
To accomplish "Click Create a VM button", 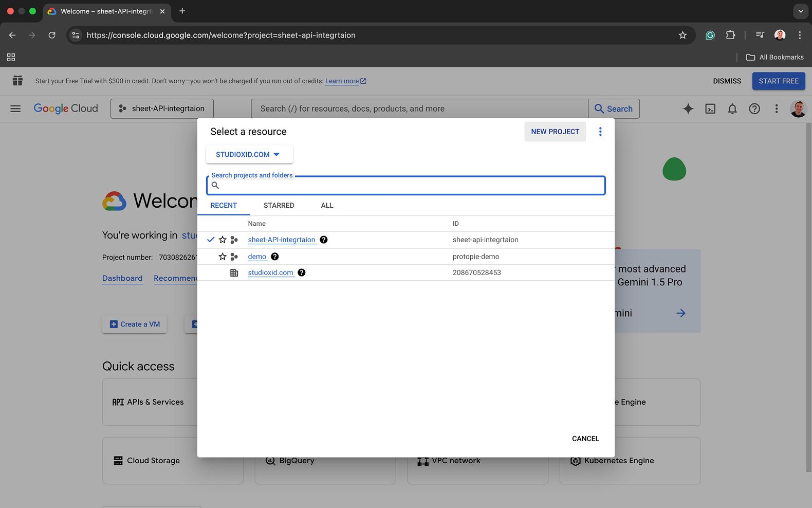I will (x=135, y=324).
